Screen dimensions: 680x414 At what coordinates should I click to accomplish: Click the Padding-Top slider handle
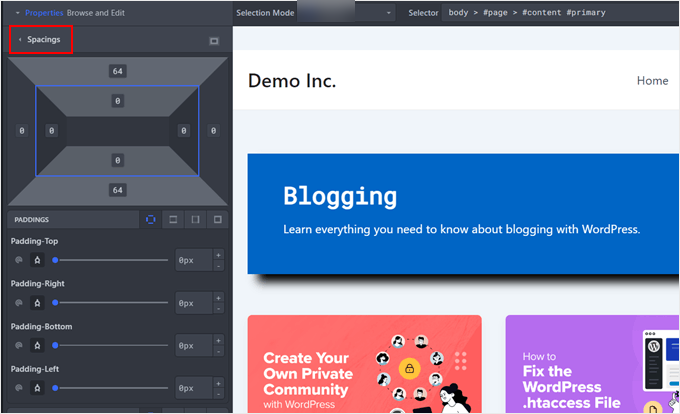click(55, 260)
